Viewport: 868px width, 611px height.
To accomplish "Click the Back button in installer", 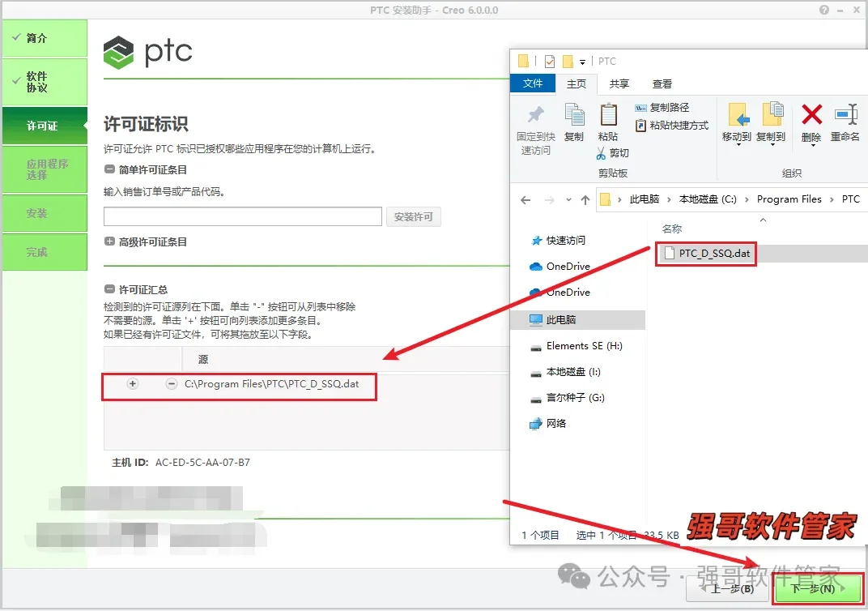I will pyautogui.click(x=729, y=589).
